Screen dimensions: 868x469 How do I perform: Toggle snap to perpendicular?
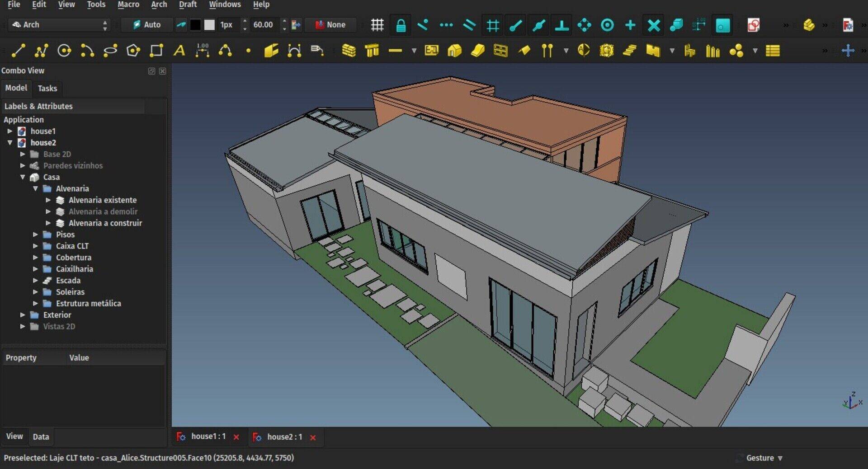561,25
